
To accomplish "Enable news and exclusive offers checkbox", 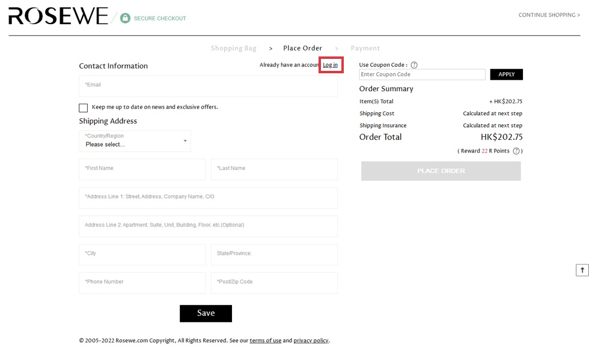I will tap(83, 108).
